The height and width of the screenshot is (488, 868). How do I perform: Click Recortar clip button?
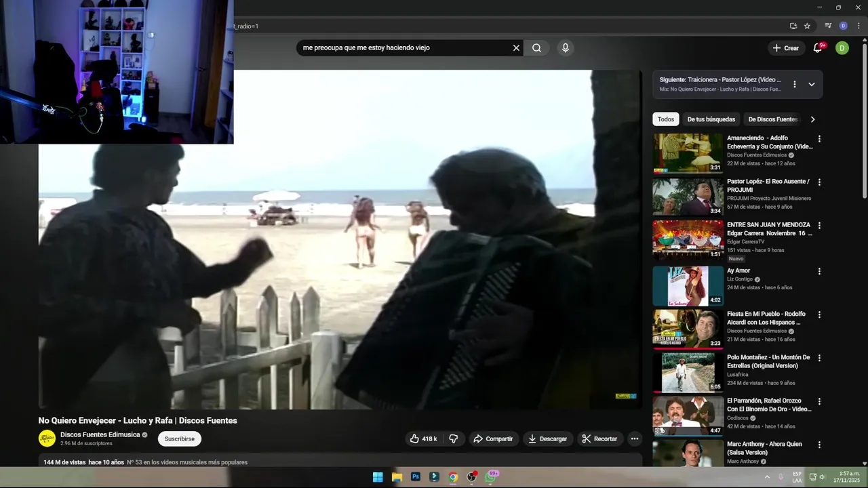tap(599, 439)
